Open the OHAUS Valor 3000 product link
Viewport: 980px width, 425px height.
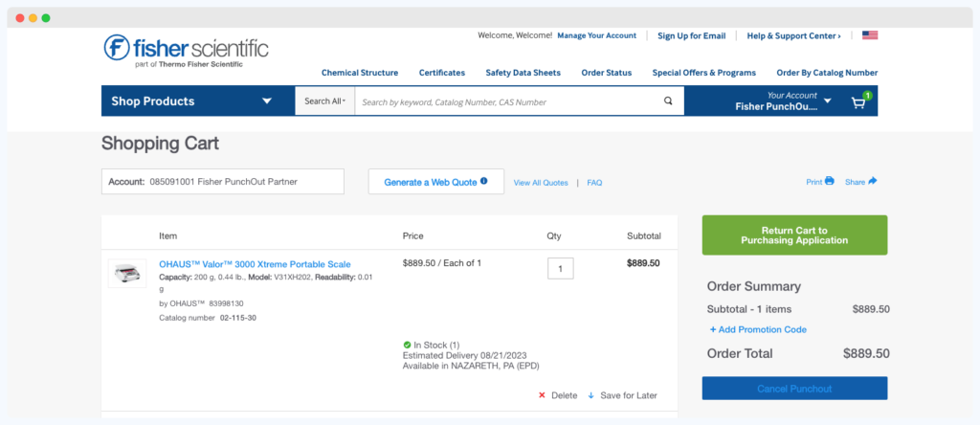tap(255, 264)
